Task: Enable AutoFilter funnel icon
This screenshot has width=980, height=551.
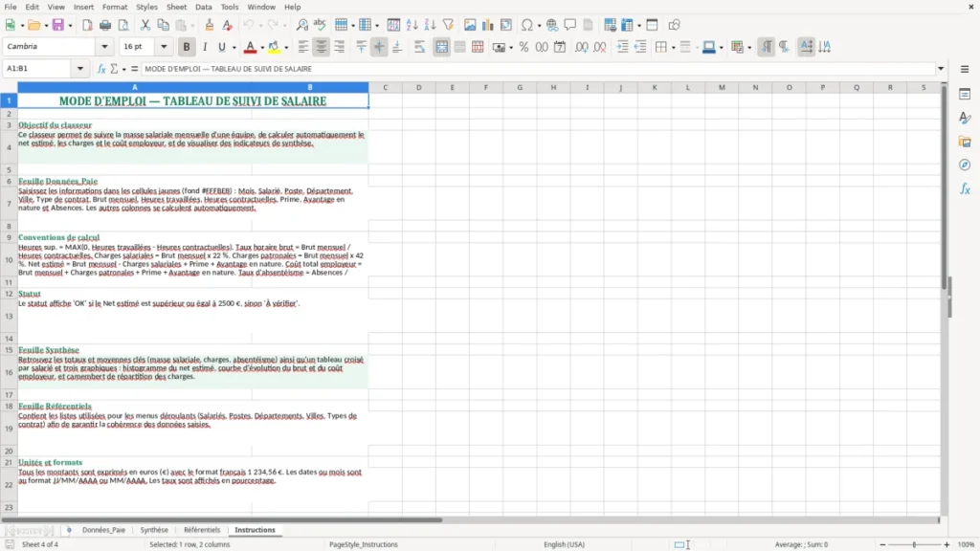Action: tap(448, 25)
